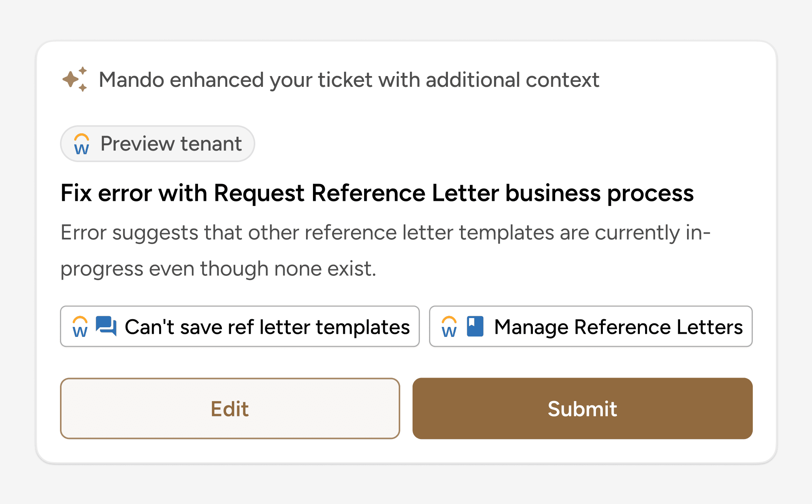This screenshot has height=504, width=812.
Task: Click the Workday logo in Preview tenant chip
Action: (x=82, y=144)
